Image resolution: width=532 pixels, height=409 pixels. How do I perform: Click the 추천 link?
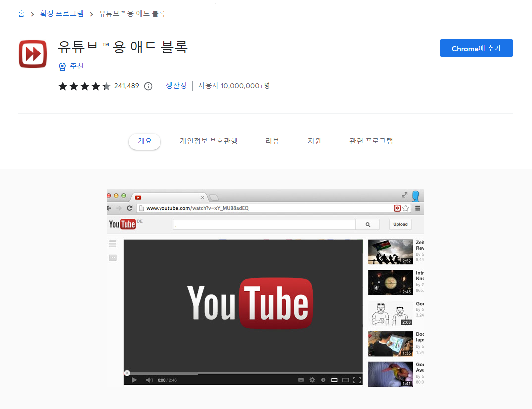tap(77, 66)
